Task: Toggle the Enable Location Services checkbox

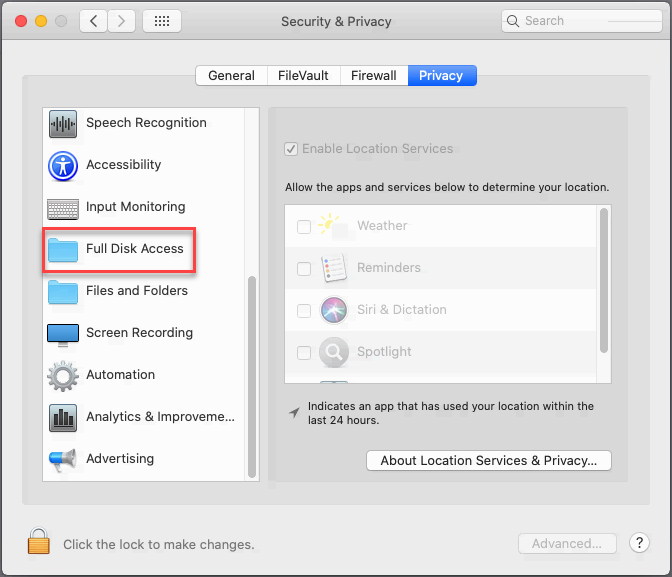Action: click(291, 149)
